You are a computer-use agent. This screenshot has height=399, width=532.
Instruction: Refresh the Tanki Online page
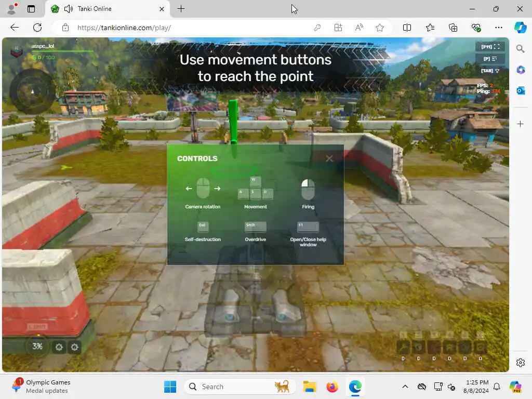[x=37, y=28]
